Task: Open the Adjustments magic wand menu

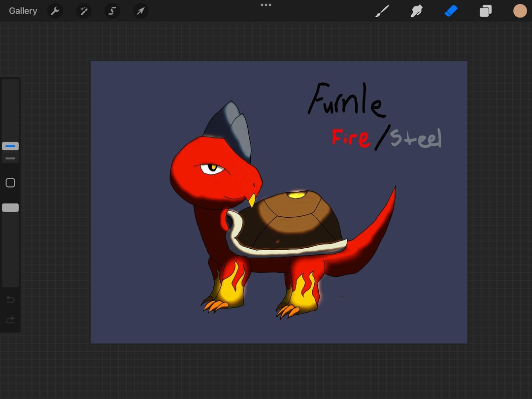Action: tap(83, 11)
